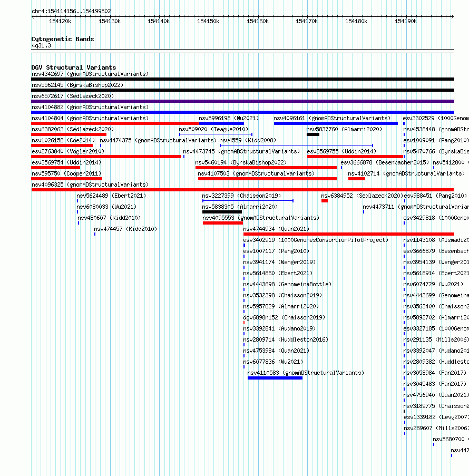Click the DGV Structural Variants track title
This screenshot has height=476, width=469.
(x=74, y=67)
